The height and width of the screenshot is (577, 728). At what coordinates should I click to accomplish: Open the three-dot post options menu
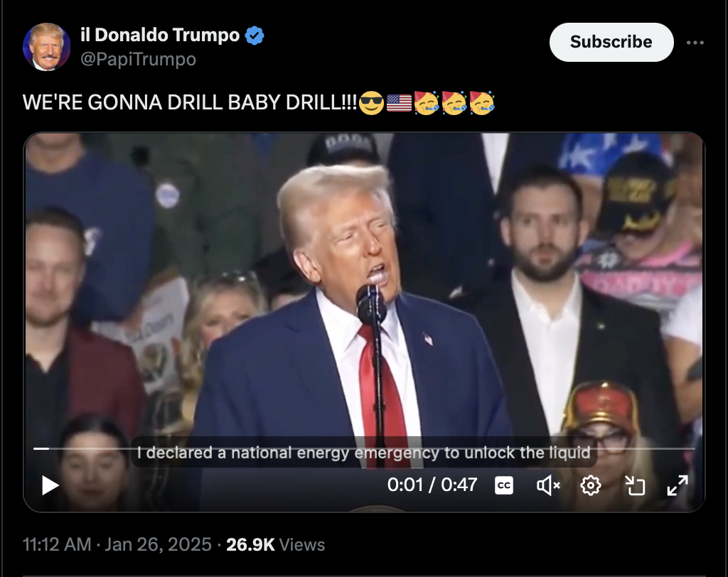tap(695, 43)
